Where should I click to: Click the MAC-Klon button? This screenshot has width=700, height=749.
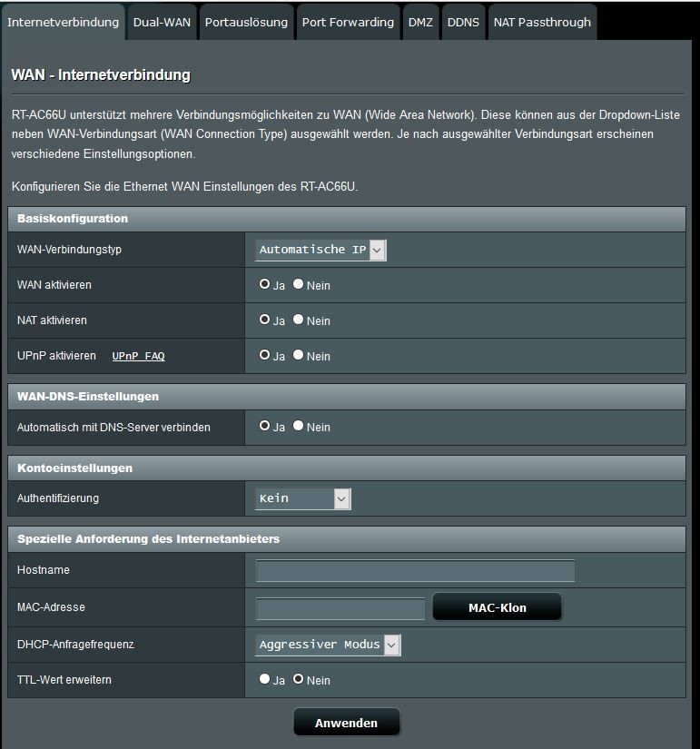point(497,607)
